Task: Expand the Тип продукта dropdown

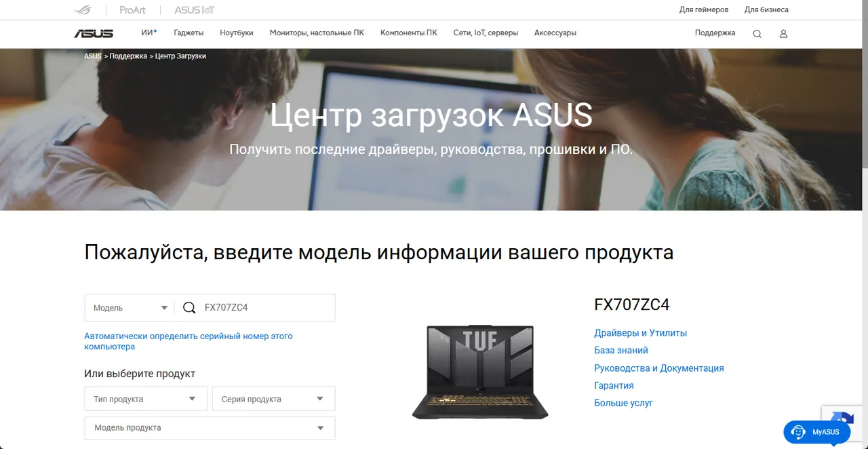Action: (x=146, y=399)
